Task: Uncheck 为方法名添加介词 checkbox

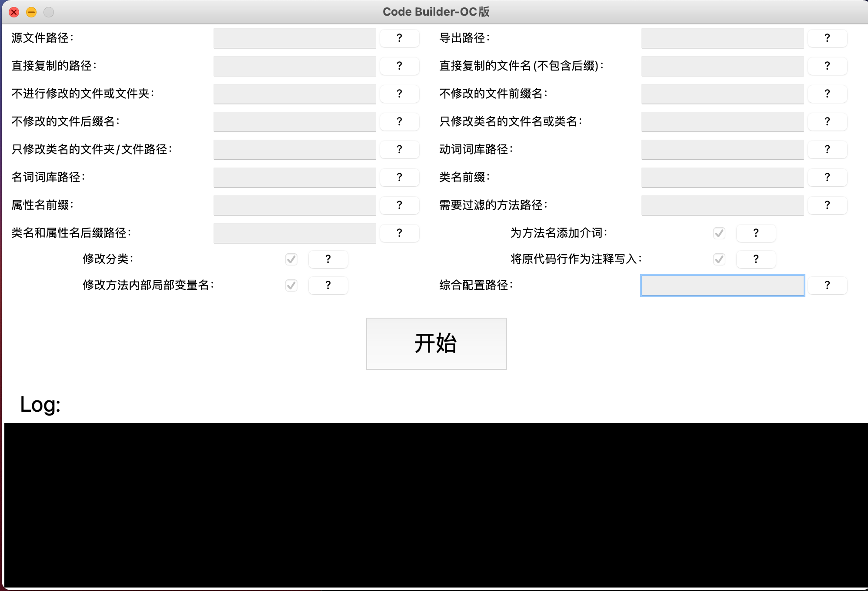Action: pos(719,233)
